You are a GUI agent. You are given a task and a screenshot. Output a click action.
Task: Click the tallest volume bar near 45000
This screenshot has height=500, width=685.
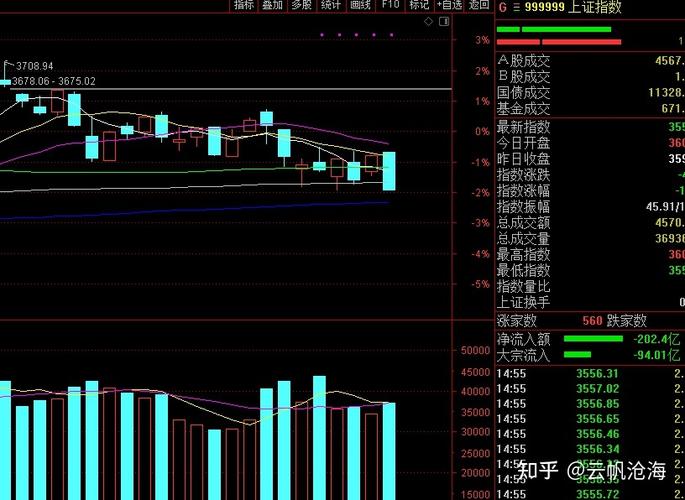[319, 438]
